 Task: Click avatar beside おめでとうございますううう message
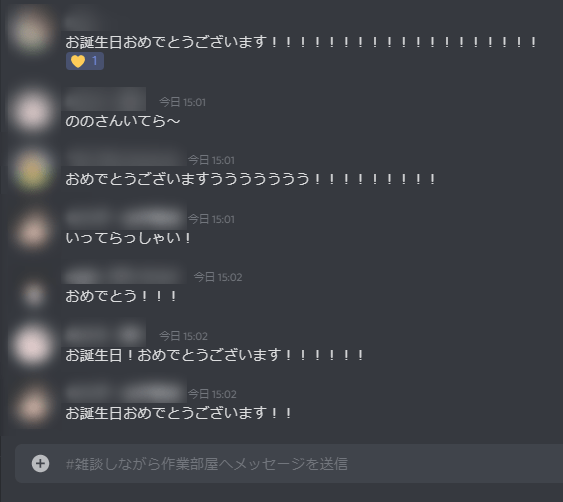[32, 170]
